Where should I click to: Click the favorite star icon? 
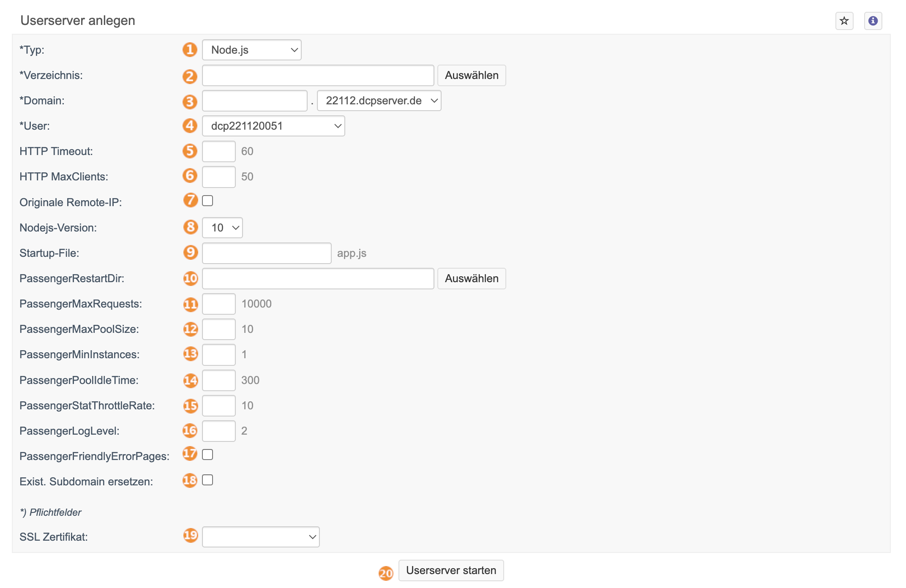pos(844,21)
